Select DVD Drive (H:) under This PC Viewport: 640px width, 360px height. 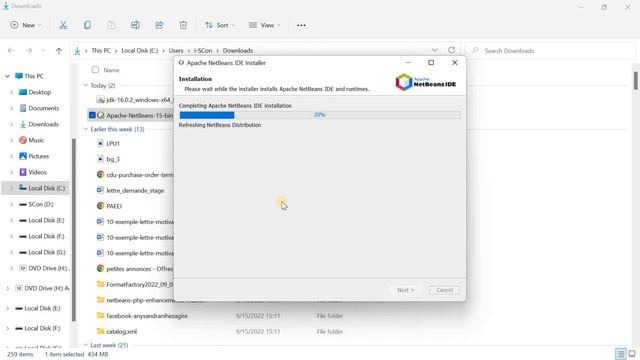click(44, 268)
